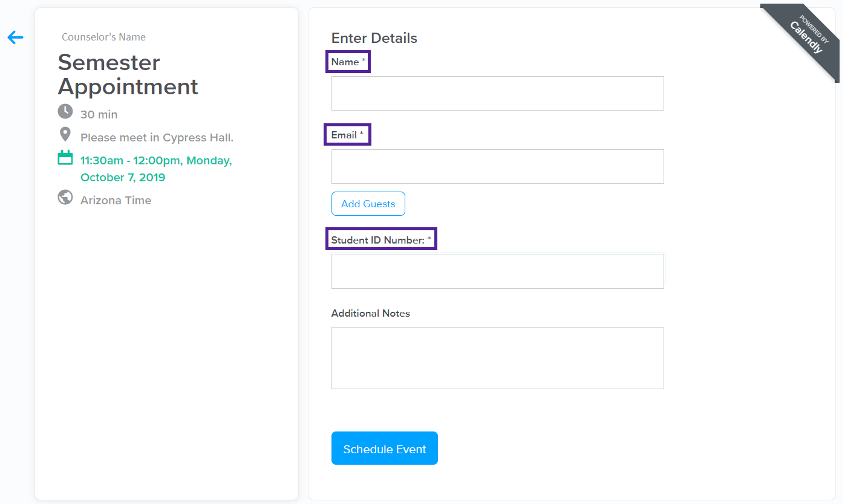Click the Semester Appointment heading
This screenshot has height=504, width=842.
pyautogui.click(x=128, y=74)
